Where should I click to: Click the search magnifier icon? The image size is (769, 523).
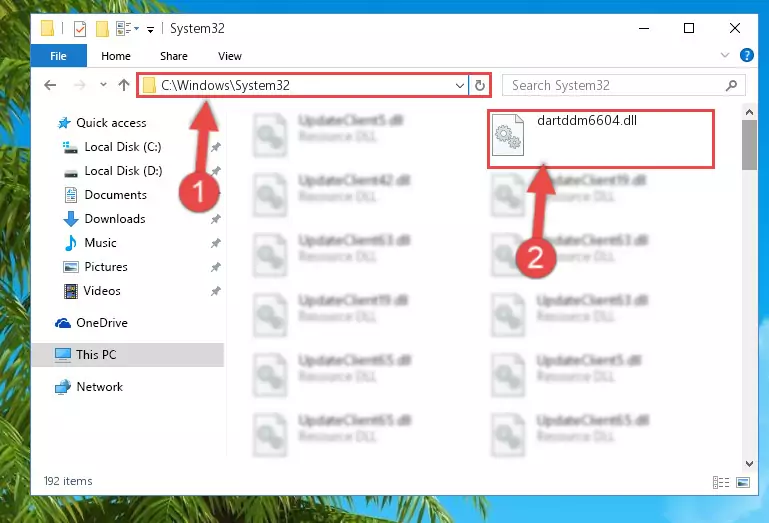pos(731,85)
